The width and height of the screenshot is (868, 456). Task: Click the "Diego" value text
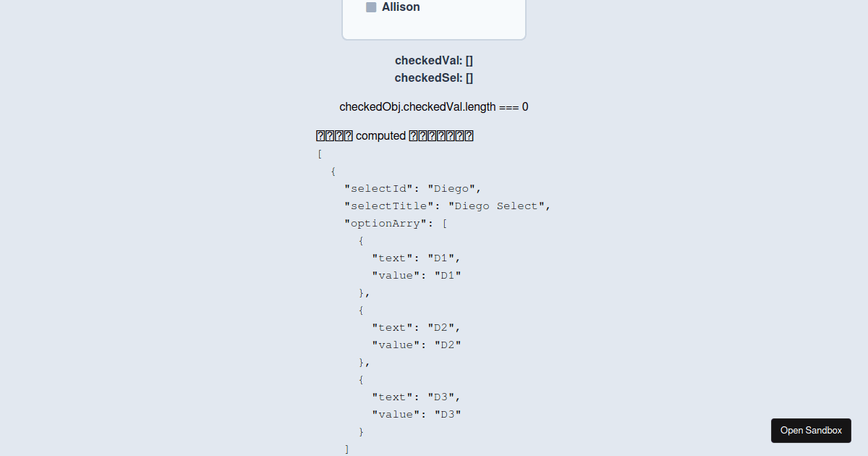451,188
